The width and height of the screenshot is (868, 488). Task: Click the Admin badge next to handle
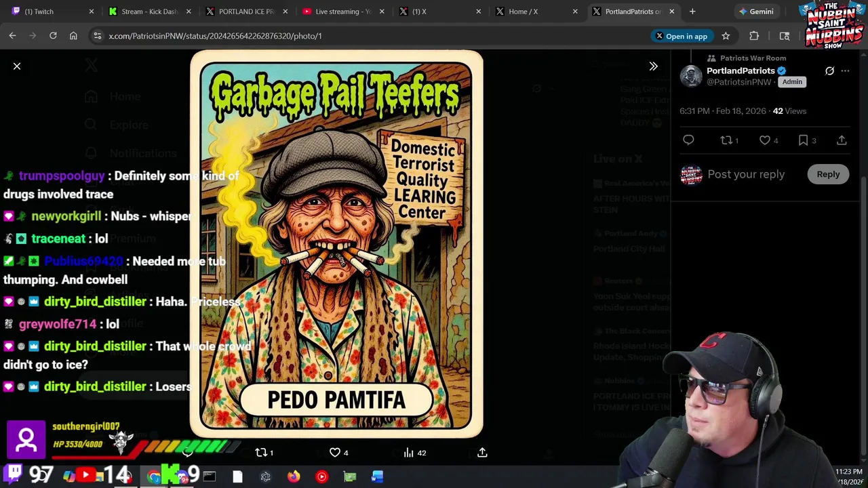[x=792, y=82]
